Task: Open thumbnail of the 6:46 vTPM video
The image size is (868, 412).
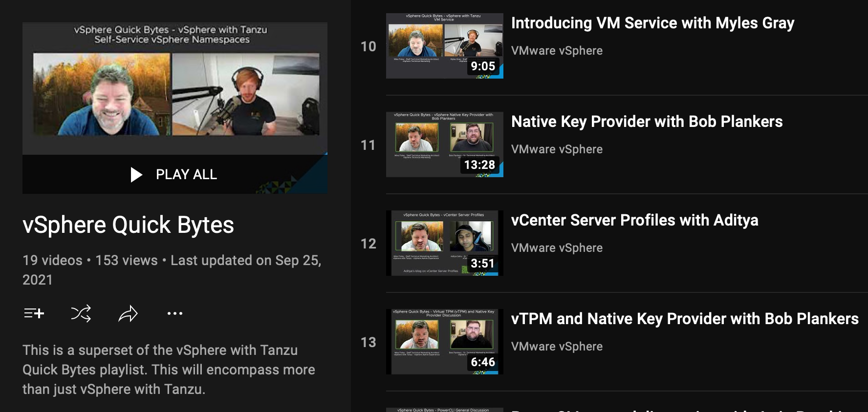Action: click(x=445, y=342)
